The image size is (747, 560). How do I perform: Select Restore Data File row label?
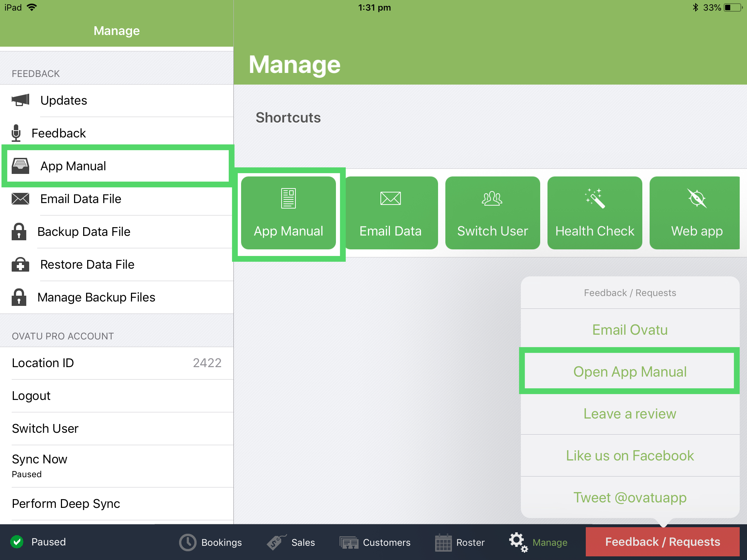pos(87,264)
